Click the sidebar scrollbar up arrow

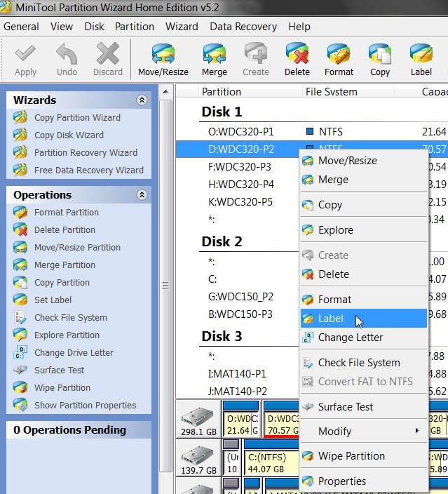click(x=165, y=93)
